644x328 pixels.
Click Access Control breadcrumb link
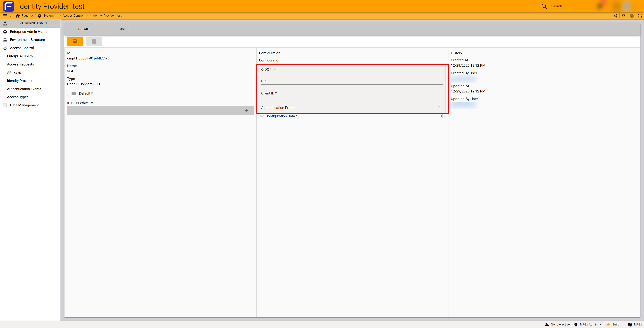[73, 15]
